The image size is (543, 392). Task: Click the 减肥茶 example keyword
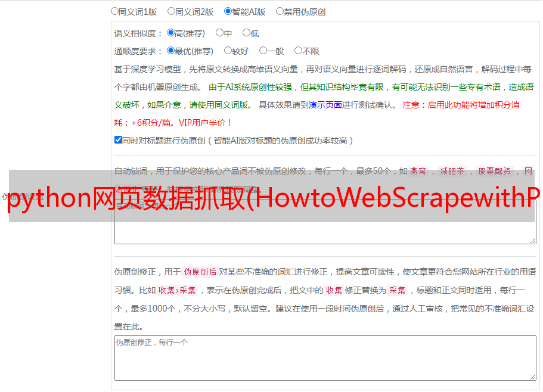pos(452,171)
